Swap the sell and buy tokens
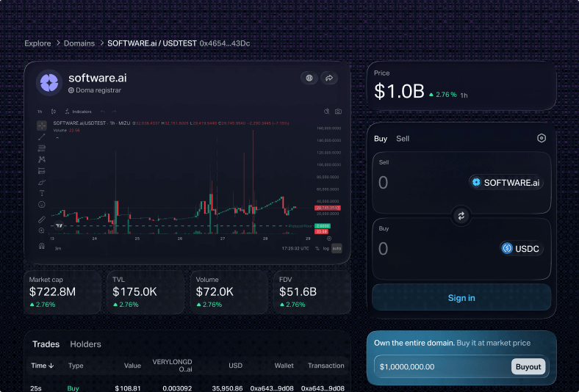Viewport: 579px width, 392px height. 461,216
